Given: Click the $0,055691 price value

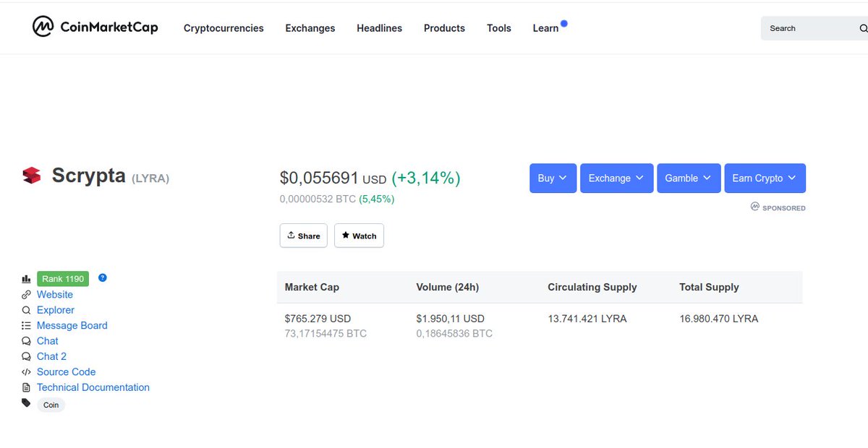Looking at the screenshot, I should pos(319,178).
